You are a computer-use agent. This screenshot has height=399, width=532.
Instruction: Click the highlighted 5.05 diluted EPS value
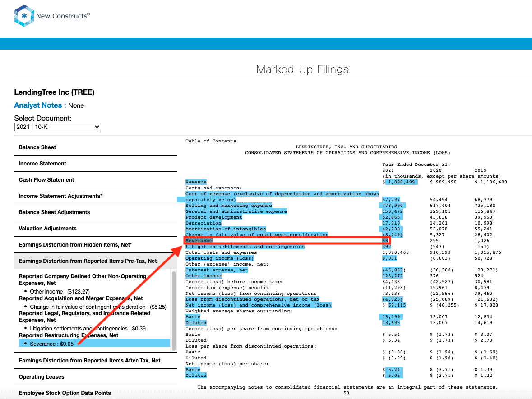point(394,375)
